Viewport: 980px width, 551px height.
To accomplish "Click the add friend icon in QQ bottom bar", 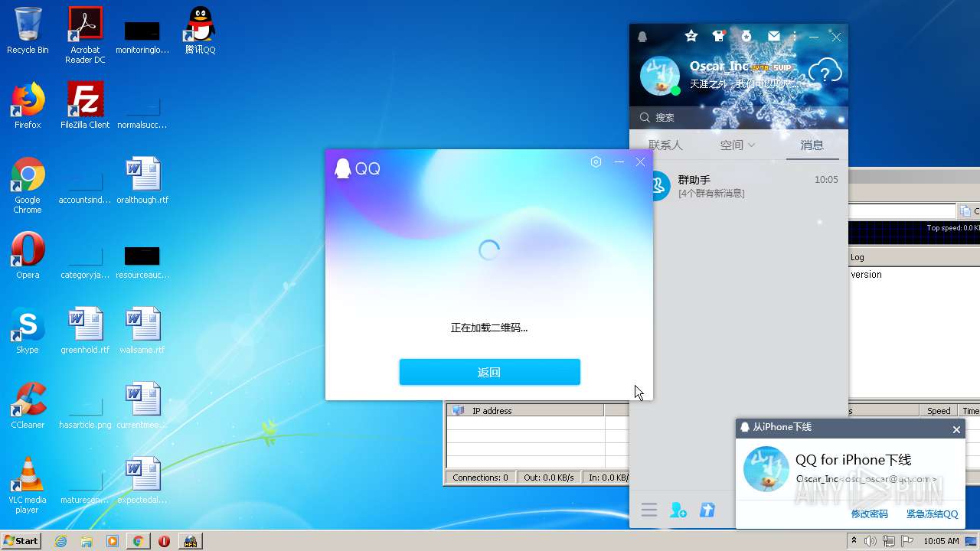I will 678,510.
